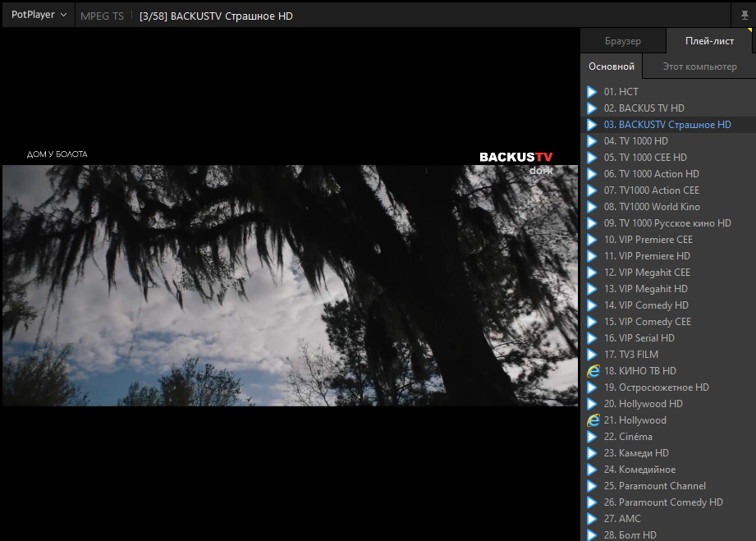Click the play icon beside Hollywood HD

[x=592, y=404]
